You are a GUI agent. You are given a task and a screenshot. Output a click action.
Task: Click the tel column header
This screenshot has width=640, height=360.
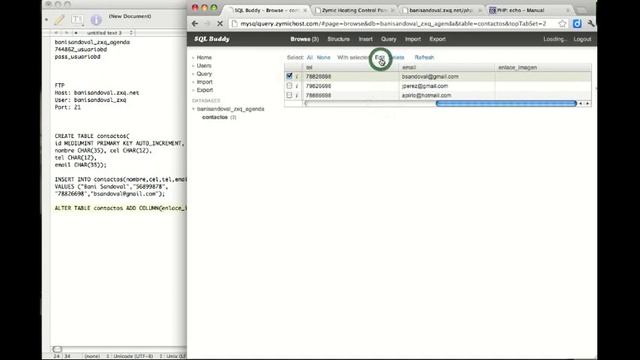[x=351, y=67]
